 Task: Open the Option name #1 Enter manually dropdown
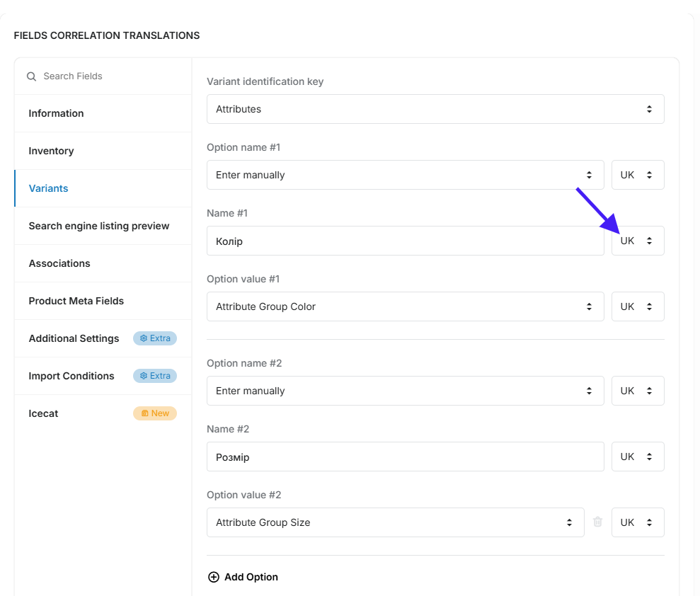(406, 175)
